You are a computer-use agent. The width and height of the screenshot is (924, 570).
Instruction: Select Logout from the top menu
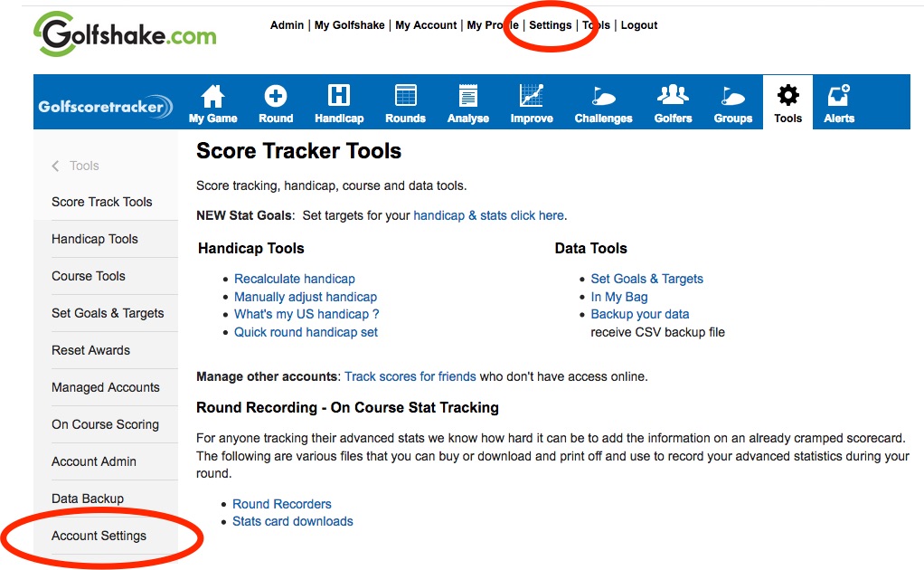coord(639,25)
